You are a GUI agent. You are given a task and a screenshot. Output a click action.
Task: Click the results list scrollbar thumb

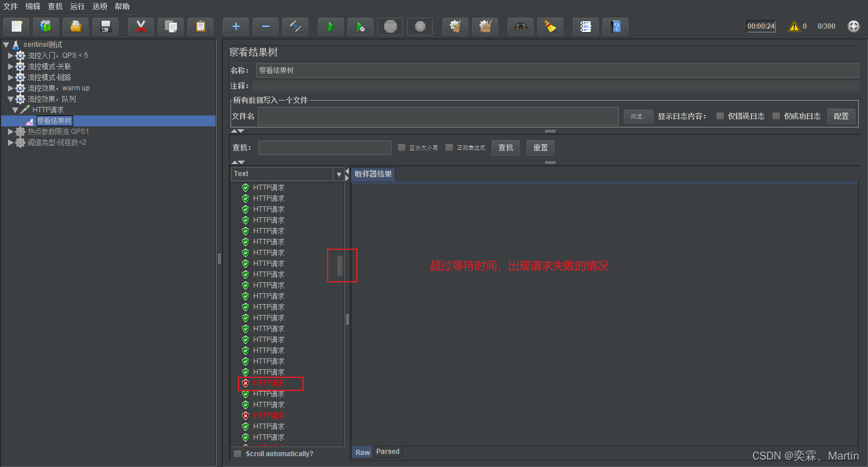[340, 266]
